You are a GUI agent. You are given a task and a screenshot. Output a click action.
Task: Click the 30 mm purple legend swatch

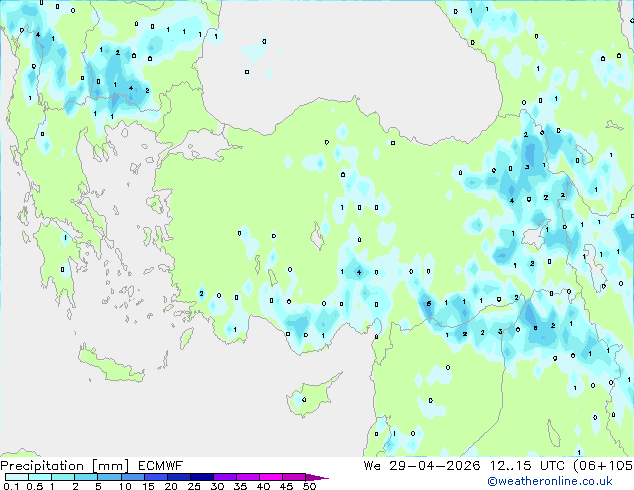pyautogui.click(x=224, y=477)
